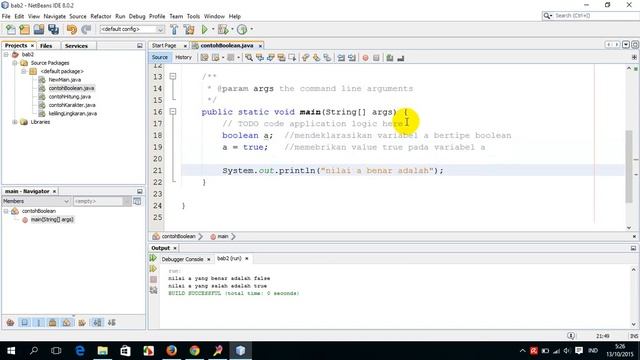The height and width of the screenshot is (360, 640).
Task: Switch to the Files tab
Action: tap(46, 46)
